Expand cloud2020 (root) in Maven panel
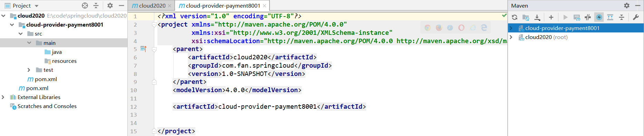The image size is (644, 136). pos(511,37)
